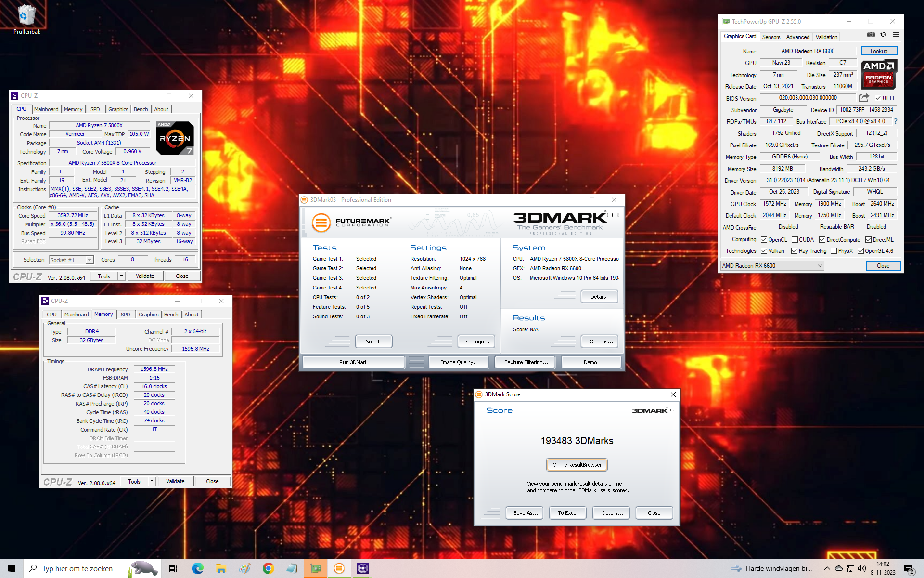
Task: Open Bench tab in top CPU-Z
Action: pos(141,109)
